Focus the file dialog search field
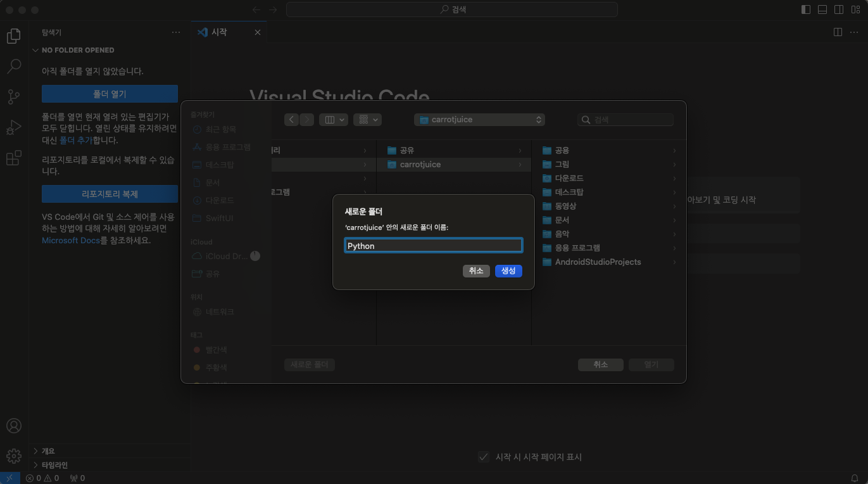Viewport: 868px width, 484px height. click(x=626, y=119)
